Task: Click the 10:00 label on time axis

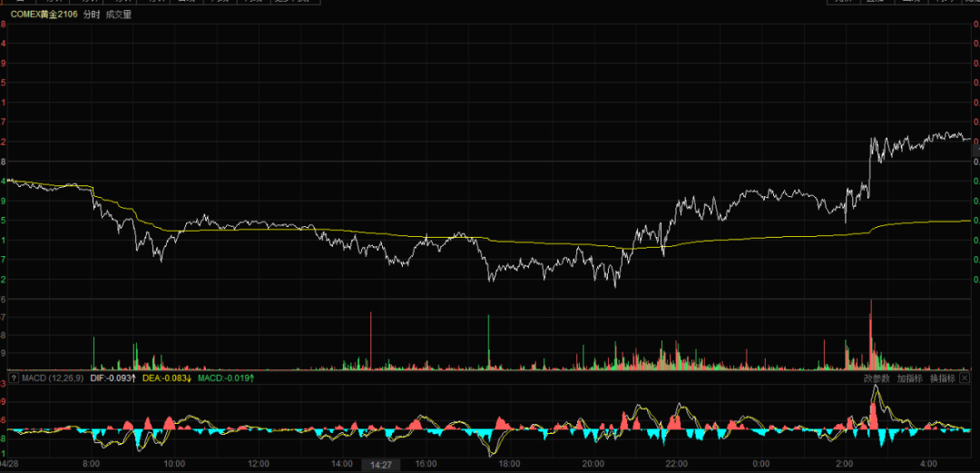Action: tap(174, 464)
